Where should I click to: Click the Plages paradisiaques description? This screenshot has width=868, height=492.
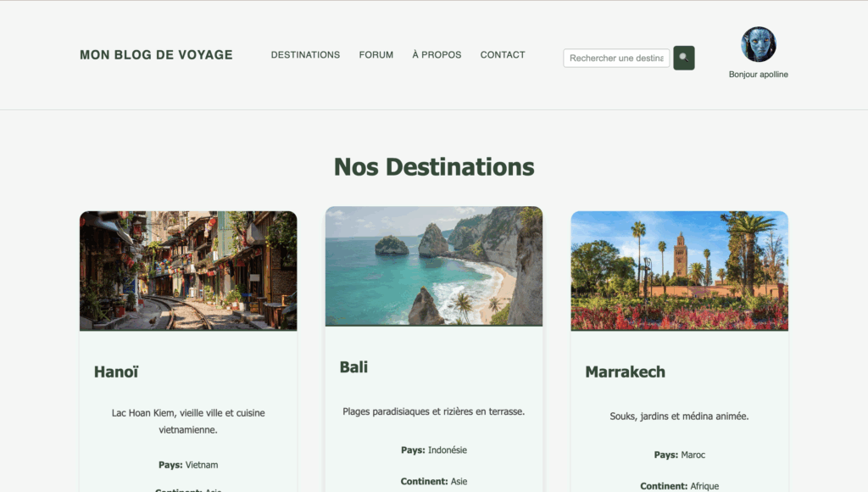(433, 411)
